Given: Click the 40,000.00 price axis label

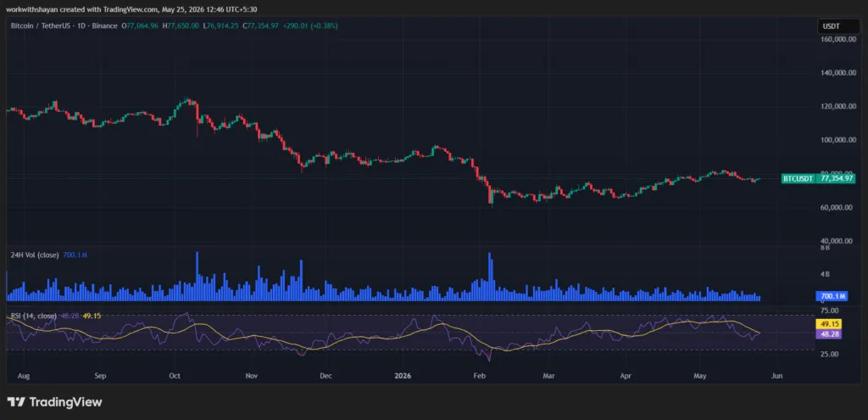Looking at the screenshot, I should 837,241.
